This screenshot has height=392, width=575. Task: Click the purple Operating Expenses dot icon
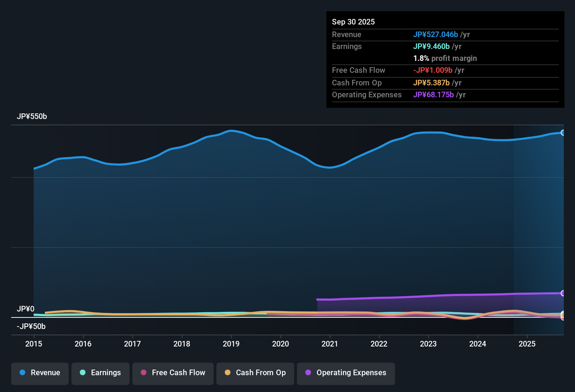[x=308, y=373]
